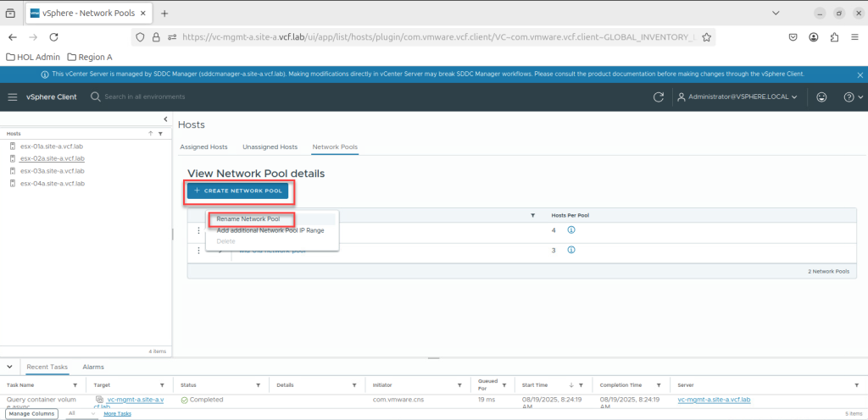Open the network pool name column filter
The image size is (868, 420).
click(x=533, y=215)
